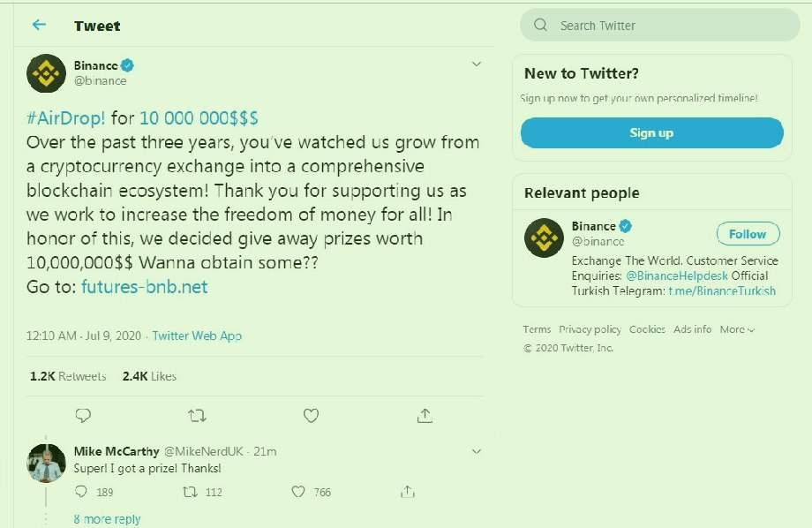Open the Binance tweet options chevron
Image resolution: width=812 pixels, height=528 pixels.
[x=477, y=64]
